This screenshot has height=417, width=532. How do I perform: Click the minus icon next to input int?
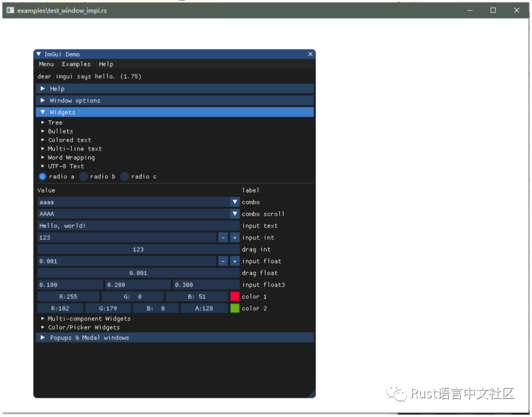[x=223, y=237]
